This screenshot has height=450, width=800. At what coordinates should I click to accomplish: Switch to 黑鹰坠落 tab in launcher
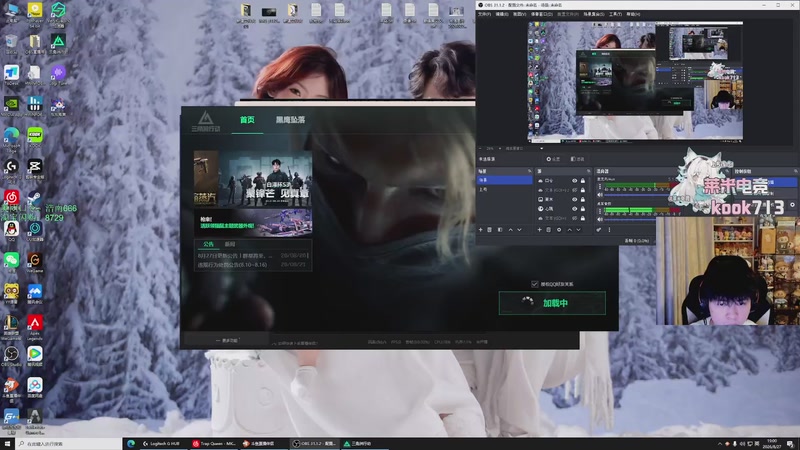tap(290, 120)
